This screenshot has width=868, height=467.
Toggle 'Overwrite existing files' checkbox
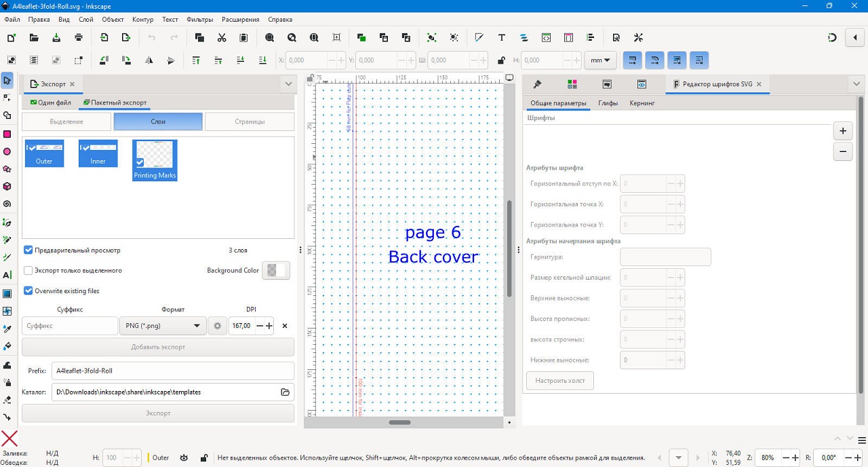[x=28, y=291]
